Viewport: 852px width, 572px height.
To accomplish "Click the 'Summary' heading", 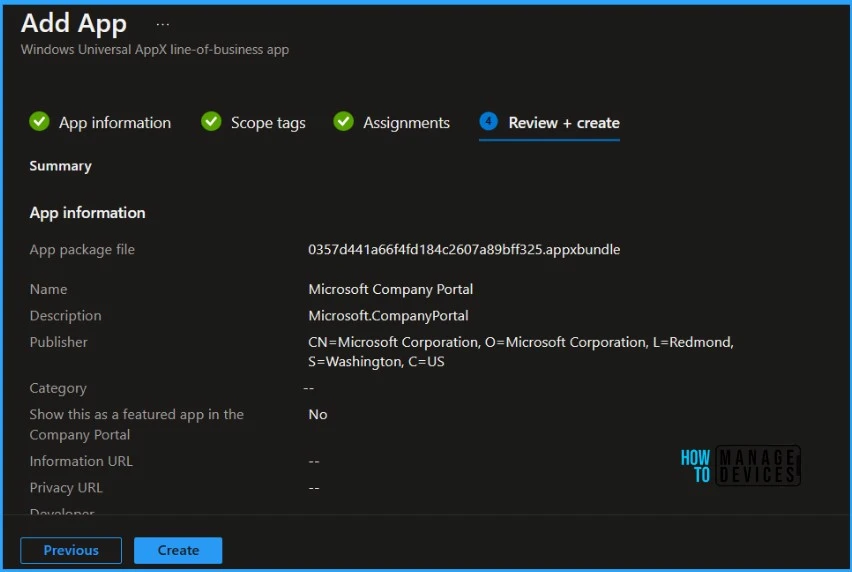I will point(60,166).
